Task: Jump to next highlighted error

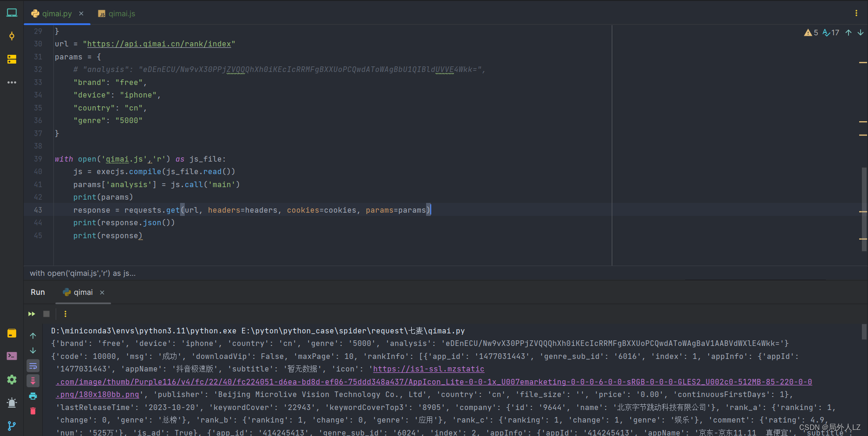Action: pyautogui.click(x=861, y=33)
